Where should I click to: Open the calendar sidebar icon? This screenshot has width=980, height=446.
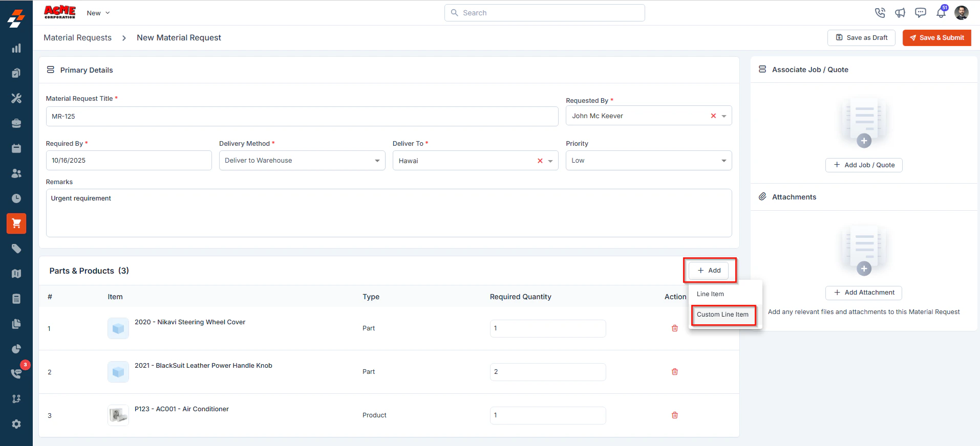coord(16,148)
